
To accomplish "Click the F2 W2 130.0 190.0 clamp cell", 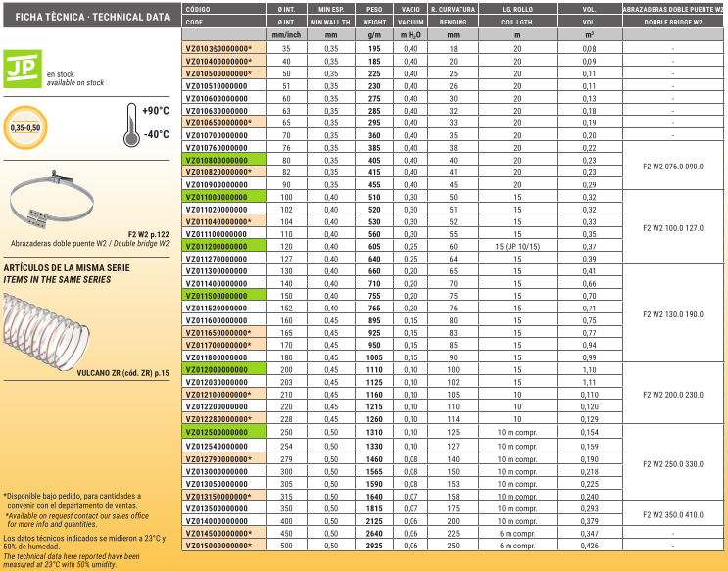I will [673, 314].
